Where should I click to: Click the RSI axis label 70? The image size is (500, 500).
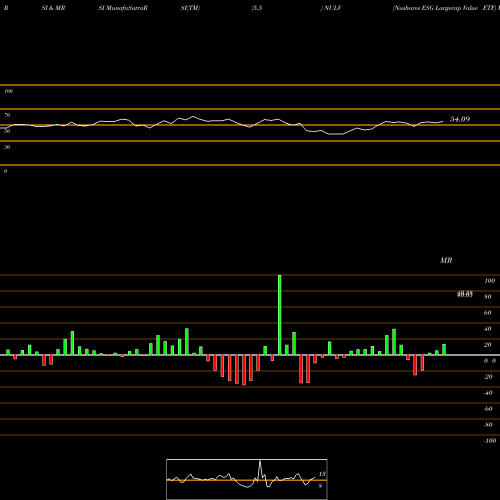(x=7, y=115)
